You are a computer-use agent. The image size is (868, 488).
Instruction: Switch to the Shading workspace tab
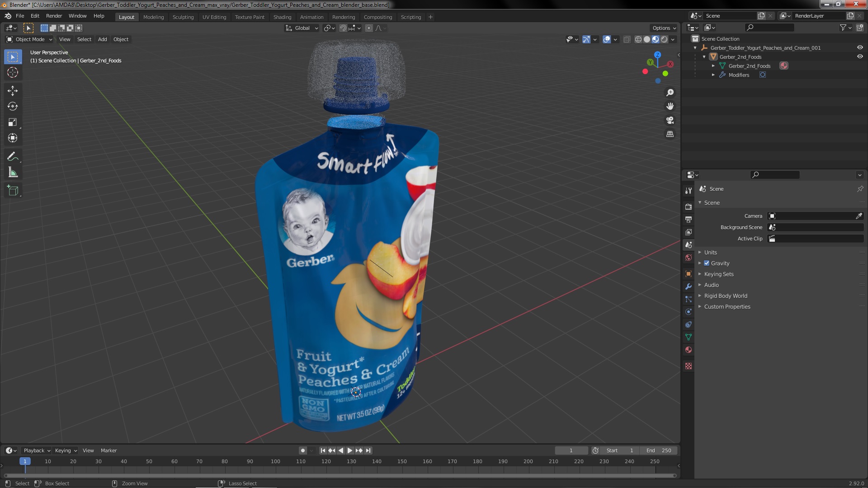click(282, 17)
